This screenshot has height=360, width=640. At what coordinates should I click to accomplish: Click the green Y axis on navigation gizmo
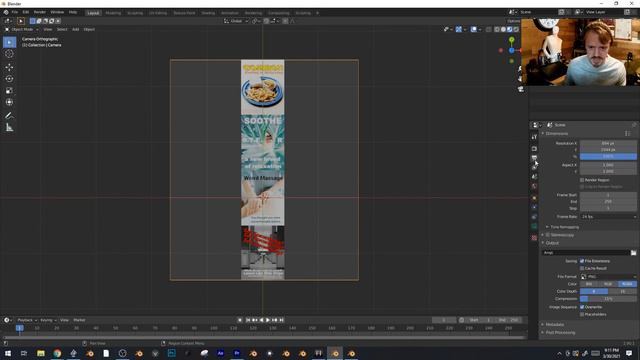(x=511, y=40)
